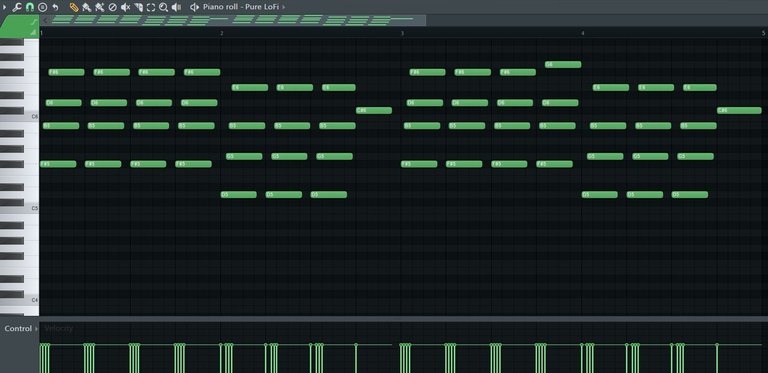The image size is (768, 373).
Task: Select the Paint brush tool
Action: click(x=87, y=7)
